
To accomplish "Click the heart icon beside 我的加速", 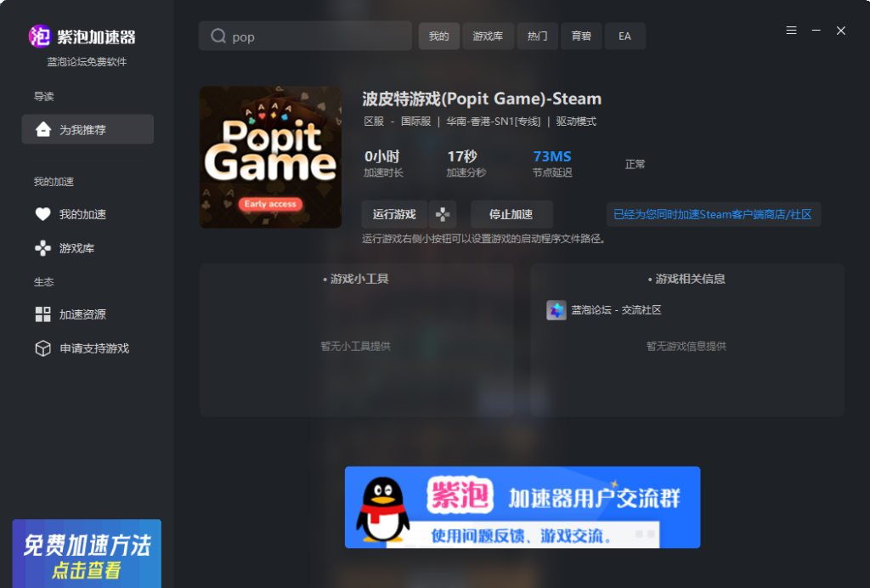I will pyautogui.click(x=42, y=214).
